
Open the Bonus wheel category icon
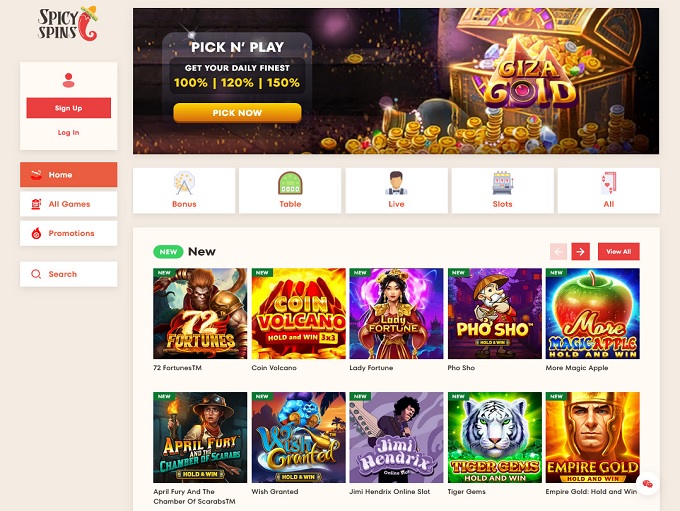(x=184, y=183)
